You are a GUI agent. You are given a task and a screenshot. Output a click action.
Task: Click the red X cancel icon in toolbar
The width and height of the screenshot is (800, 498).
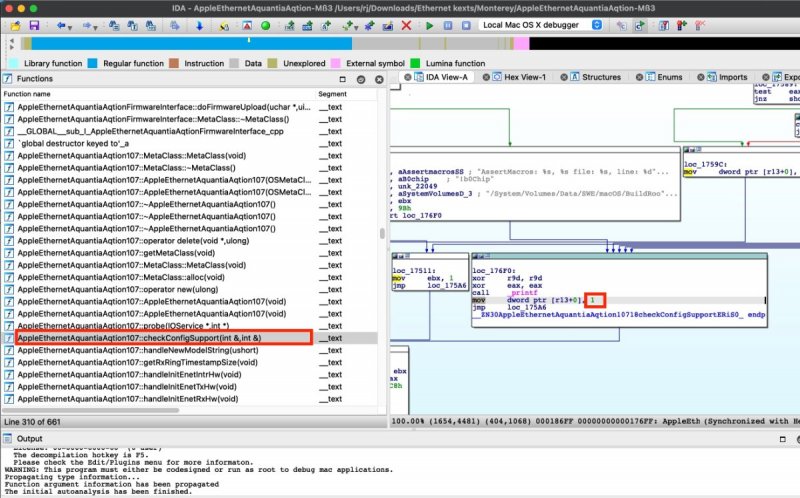click(x=406, y=24)
